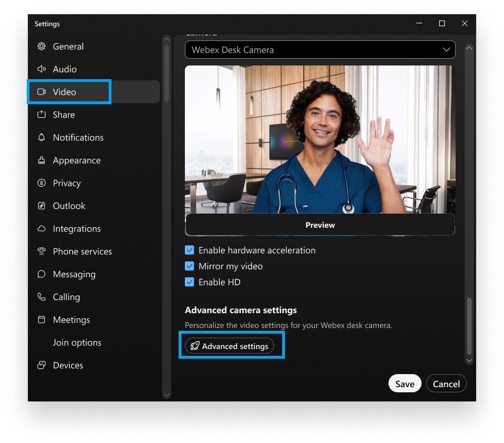Open the Meetings settings section
504x443 pixels.
click(71, 319)
